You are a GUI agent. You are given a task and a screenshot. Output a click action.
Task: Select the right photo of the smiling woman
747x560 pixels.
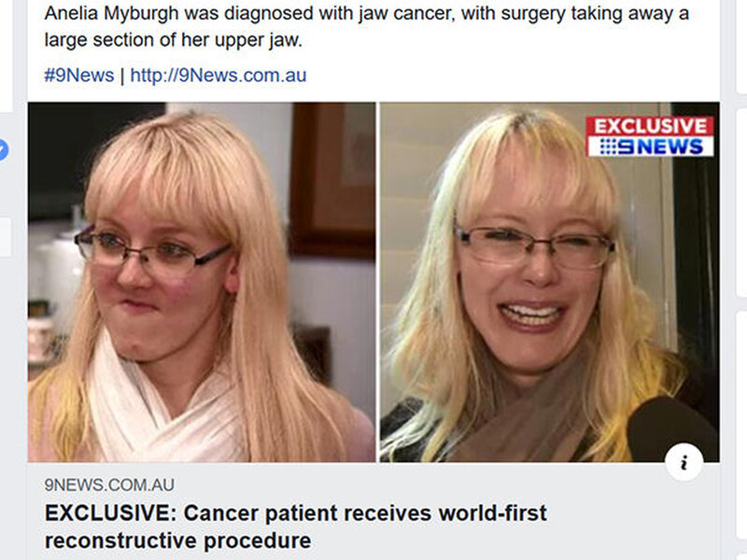549,282
